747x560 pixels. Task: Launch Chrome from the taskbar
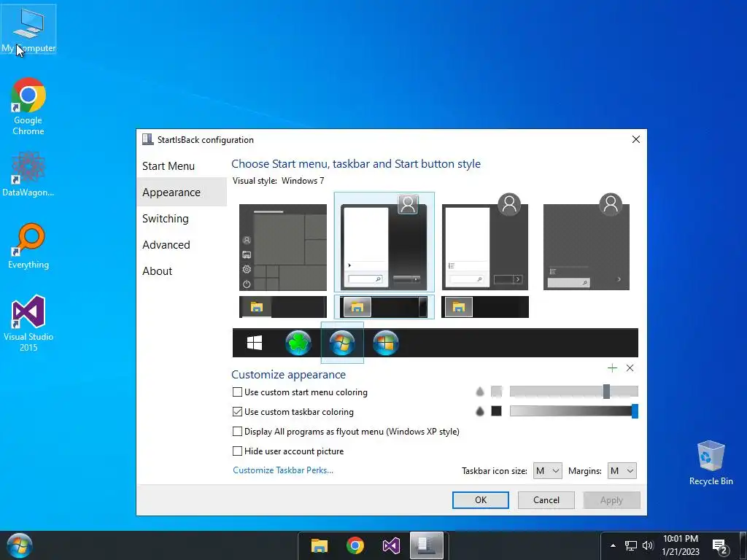[355, 545]
